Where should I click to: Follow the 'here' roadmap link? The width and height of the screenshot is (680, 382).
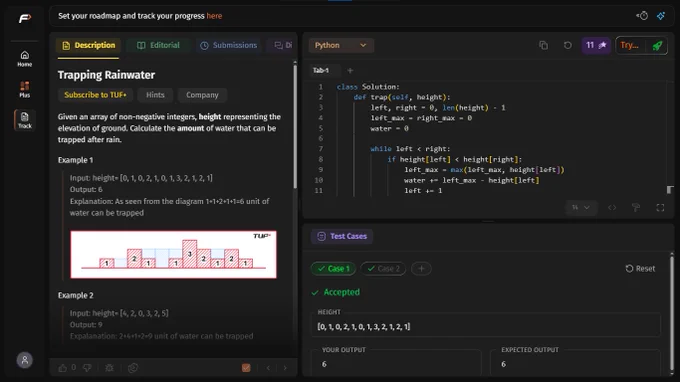(x=214, y=16)
